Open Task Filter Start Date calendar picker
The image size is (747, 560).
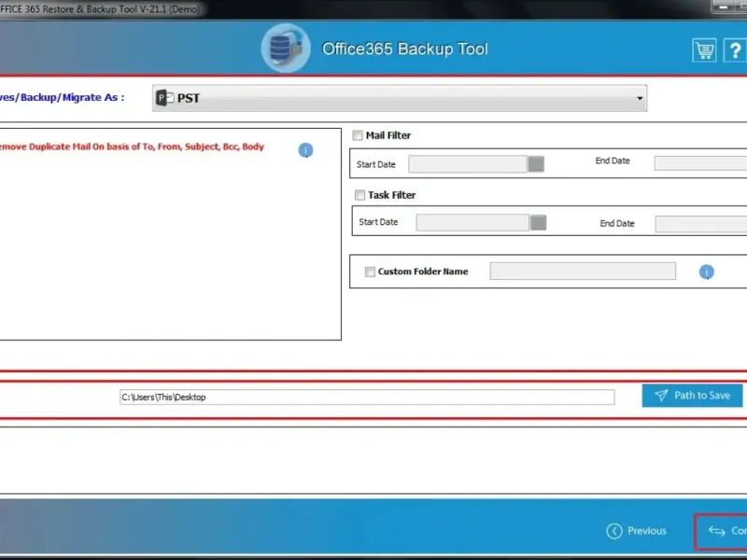539,222
